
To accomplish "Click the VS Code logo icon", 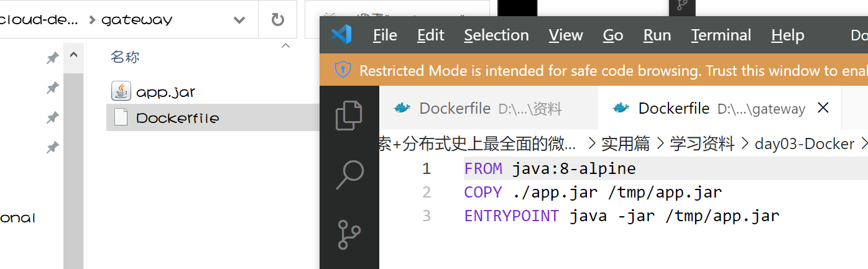I will click(341, 35).
